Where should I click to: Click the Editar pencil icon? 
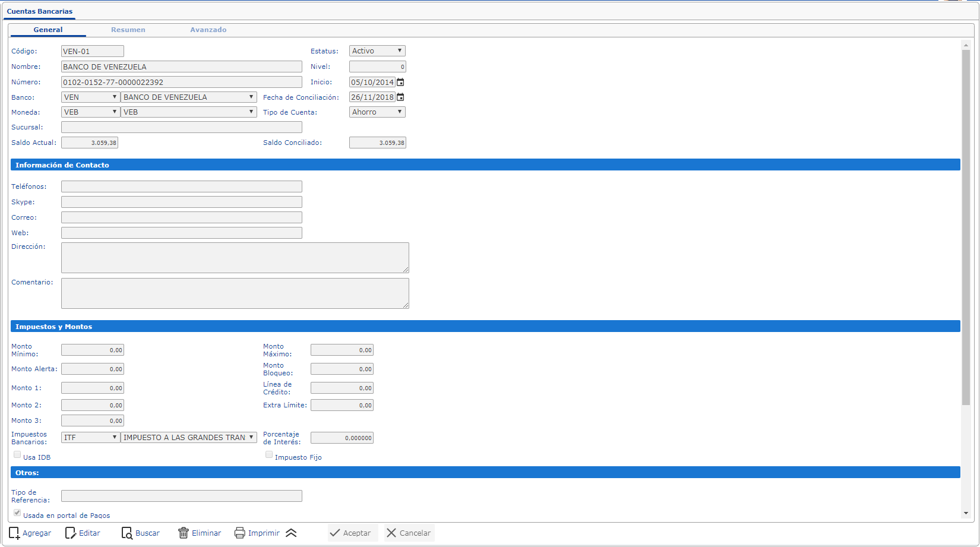pos(71,533)
